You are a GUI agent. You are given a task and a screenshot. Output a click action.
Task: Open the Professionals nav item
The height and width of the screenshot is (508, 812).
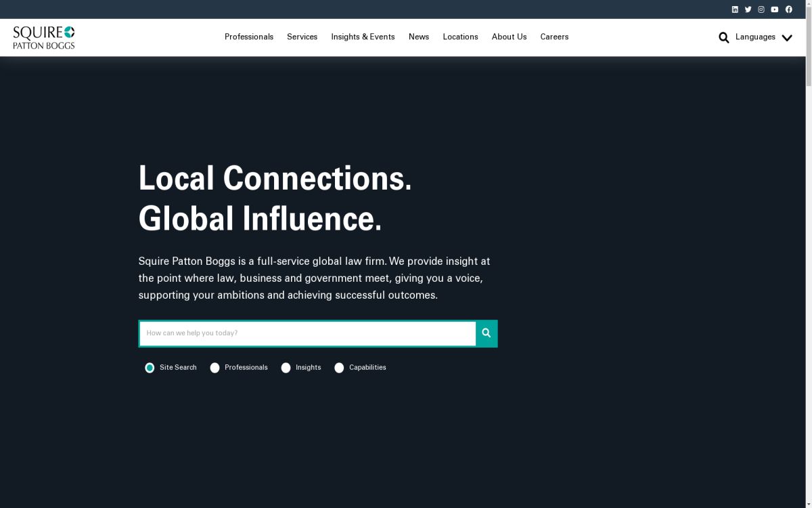pos(249,37)
